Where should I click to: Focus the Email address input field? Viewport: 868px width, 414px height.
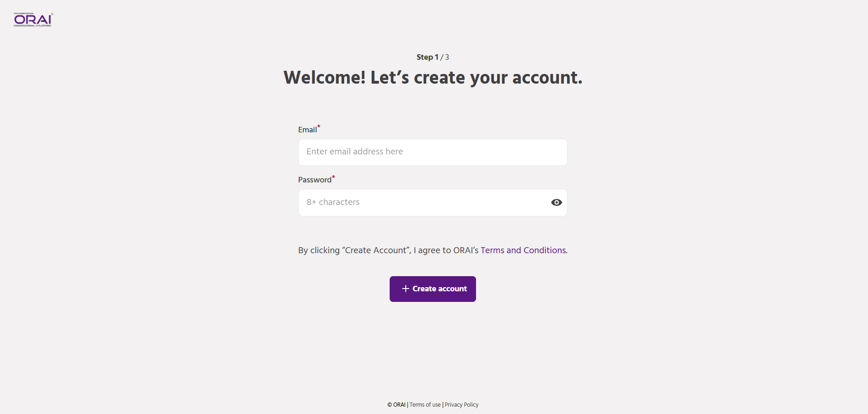pyautogui.click(x=432, y=152)
